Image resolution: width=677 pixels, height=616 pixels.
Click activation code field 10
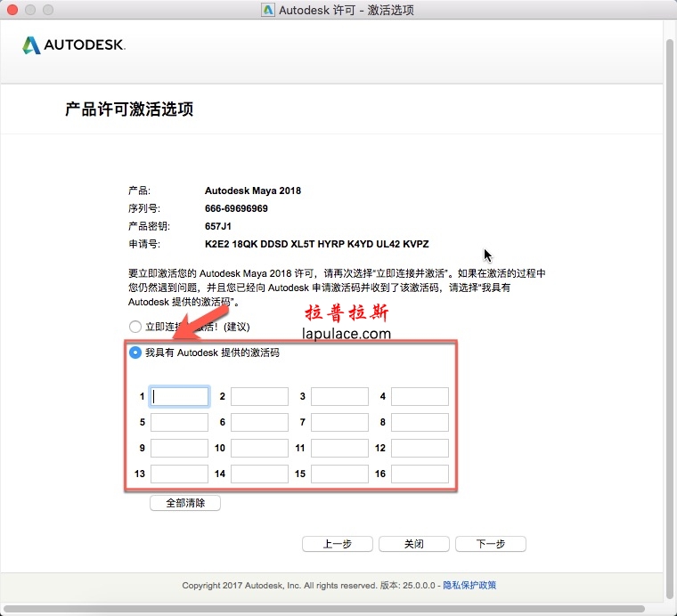[x=259, y=448]
